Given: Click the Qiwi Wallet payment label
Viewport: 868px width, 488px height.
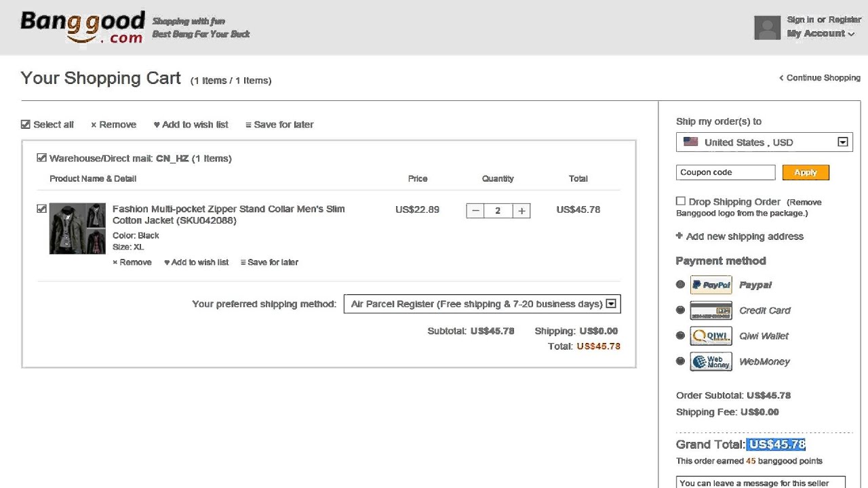Looking at the screenshot, I should tap(764, 336).
